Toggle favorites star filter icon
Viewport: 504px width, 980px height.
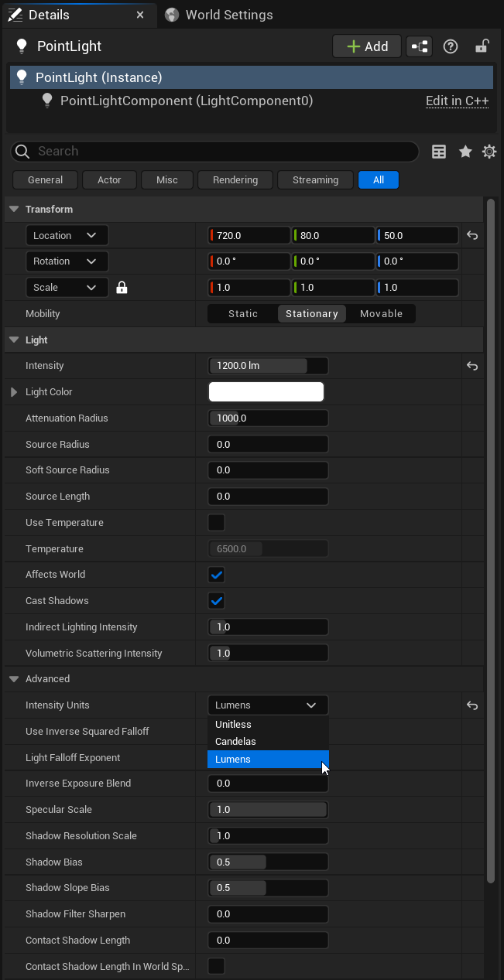(x=465, y=152)
